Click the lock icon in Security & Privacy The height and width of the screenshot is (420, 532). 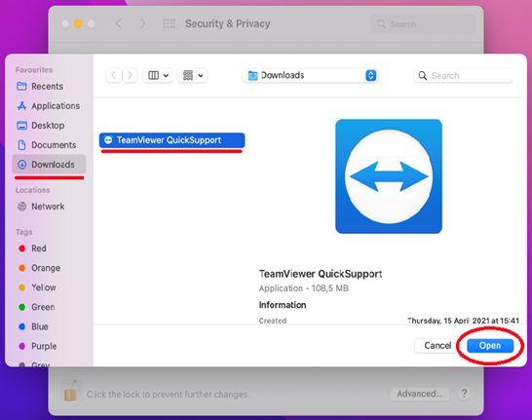click(72, 391)
